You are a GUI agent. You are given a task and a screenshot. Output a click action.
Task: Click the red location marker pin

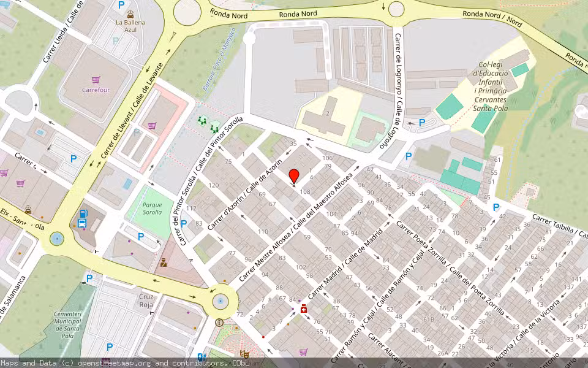[x=294, y=177]
